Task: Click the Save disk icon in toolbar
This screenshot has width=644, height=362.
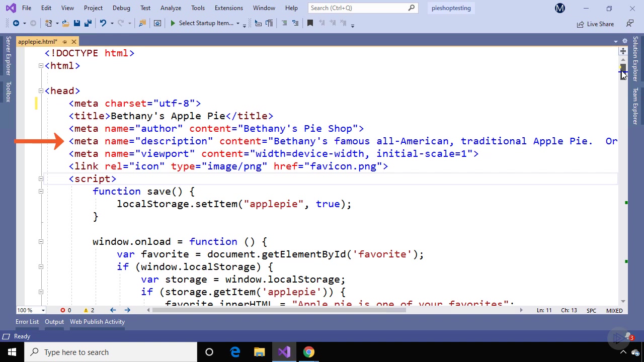Action: pos(76,23)
